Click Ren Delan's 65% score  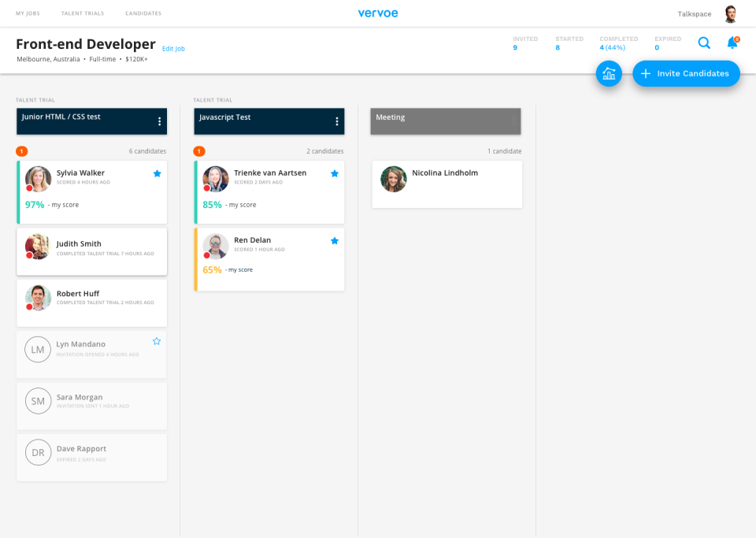[212, 270]
